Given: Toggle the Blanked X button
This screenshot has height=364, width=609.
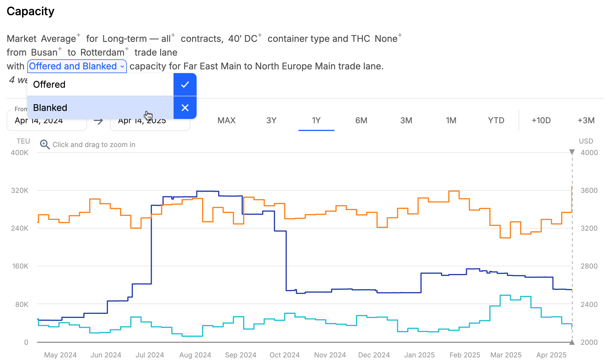Looking at the screenshot, I should 185,108.
